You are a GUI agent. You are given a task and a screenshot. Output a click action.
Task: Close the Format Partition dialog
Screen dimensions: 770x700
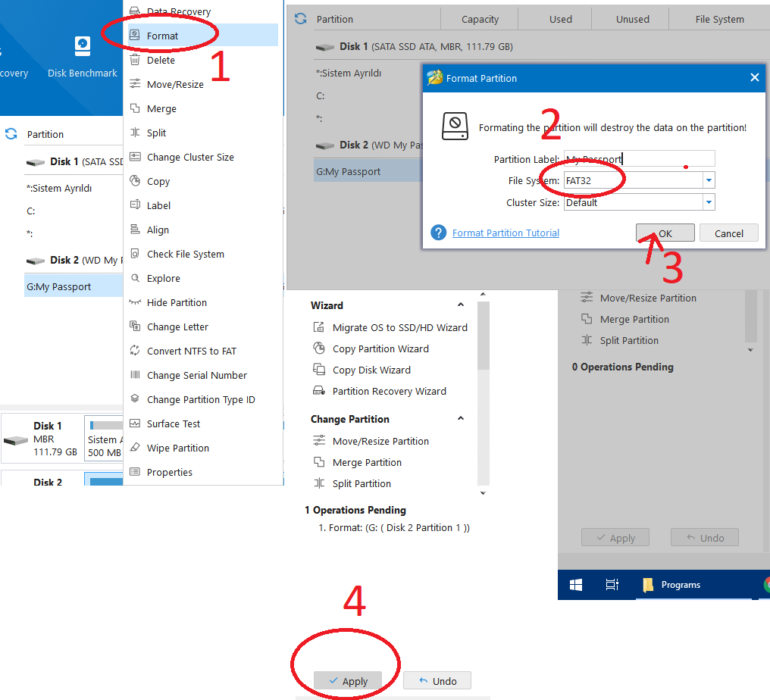tap(755, 77)
